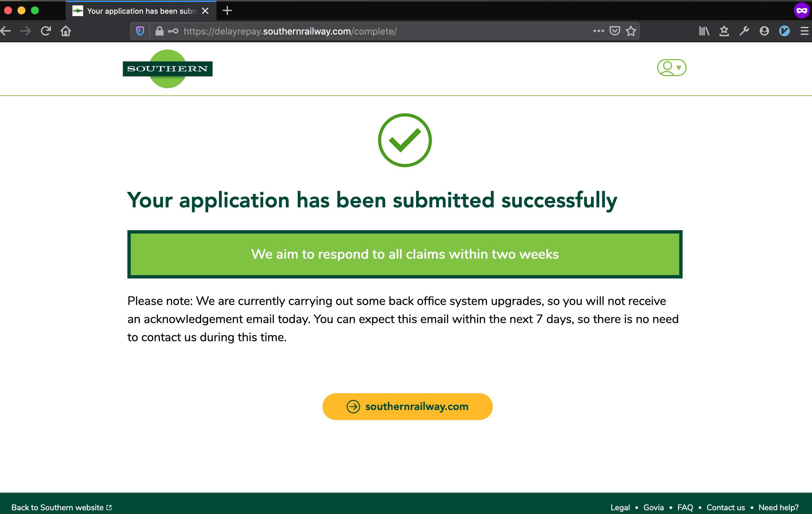The image size is (812, 514).
Task: Open the Firefox hamburger menu
Action: pos(804,31)
